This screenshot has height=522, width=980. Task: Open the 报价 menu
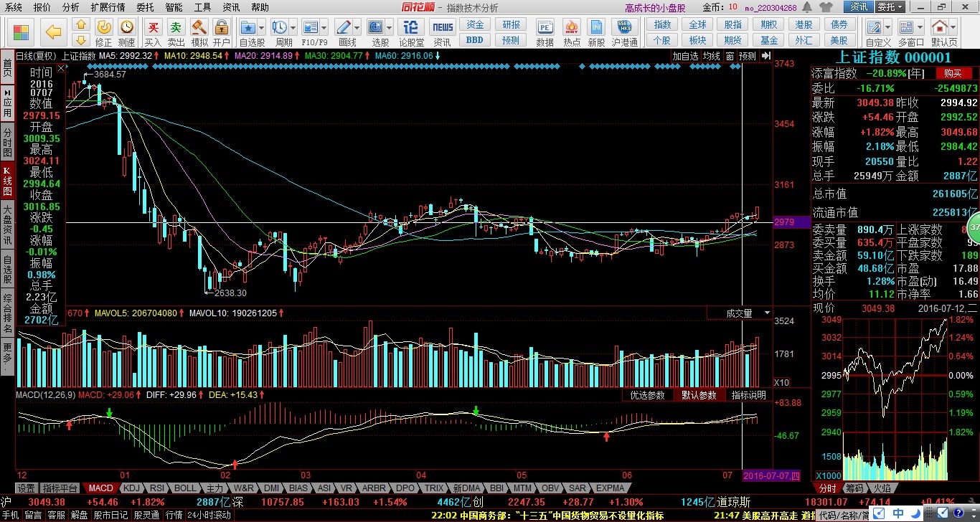[42, 7]
